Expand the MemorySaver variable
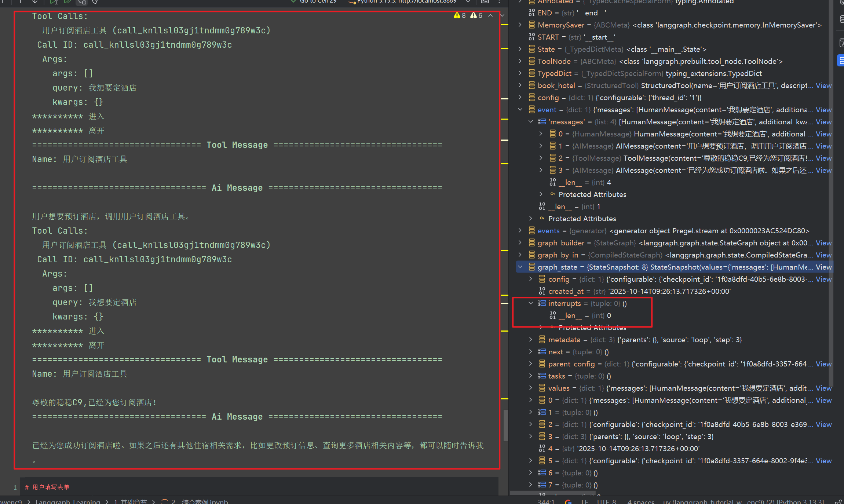The image size is (844, 504). [x=520, y=25]
